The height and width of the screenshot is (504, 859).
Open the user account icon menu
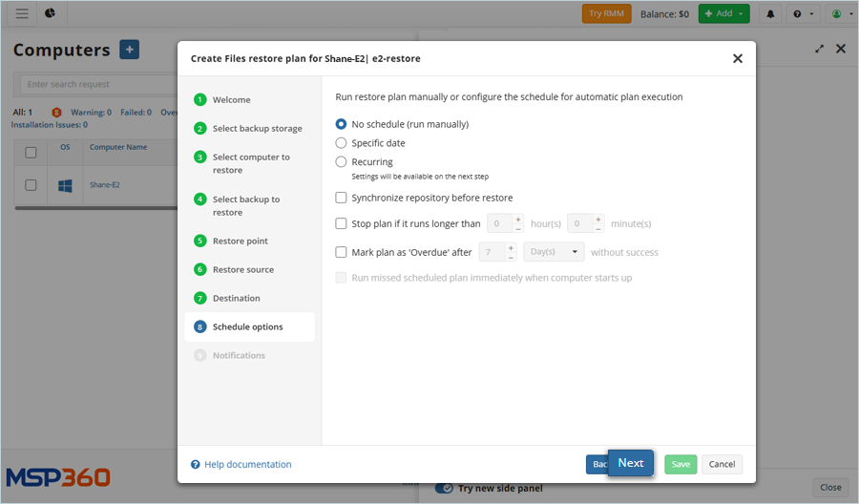coord(838,14)
